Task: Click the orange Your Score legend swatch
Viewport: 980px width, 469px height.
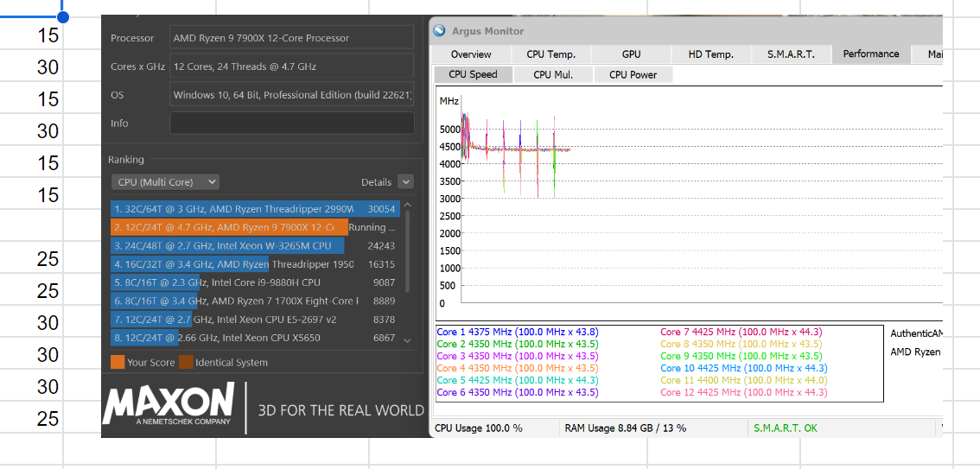Action: point(117,362)
